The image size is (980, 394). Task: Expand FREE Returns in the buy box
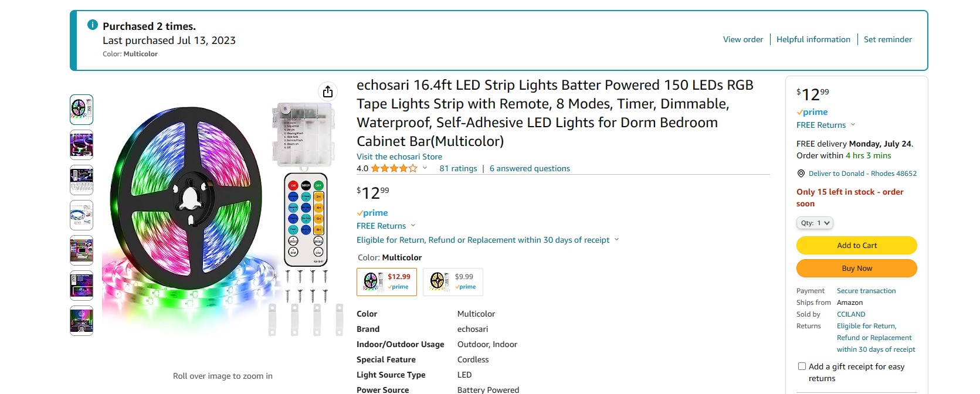coord(826,125)
